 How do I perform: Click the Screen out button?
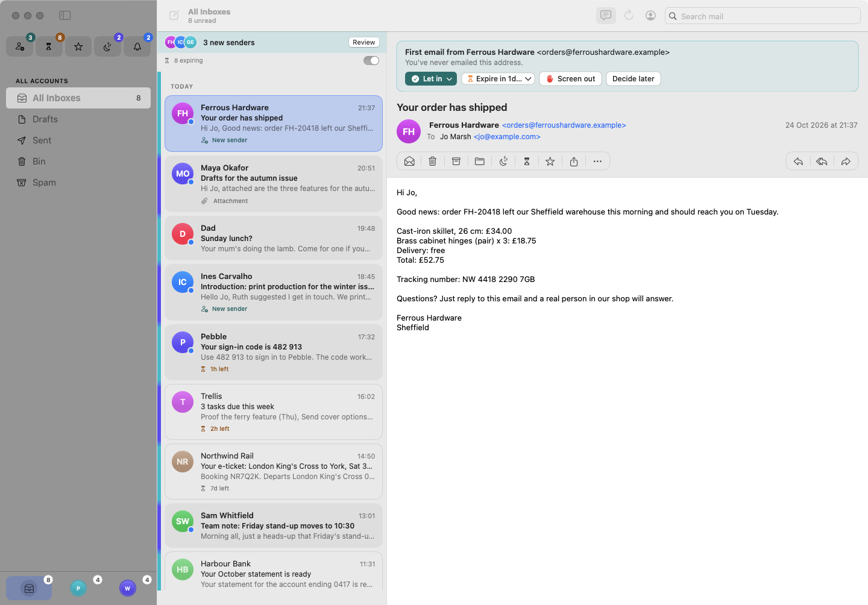point(570,79)
